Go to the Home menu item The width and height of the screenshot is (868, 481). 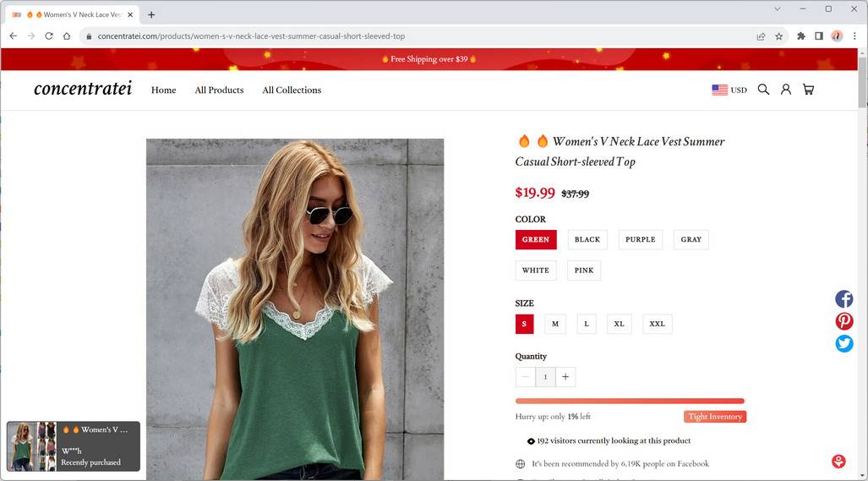163,90
